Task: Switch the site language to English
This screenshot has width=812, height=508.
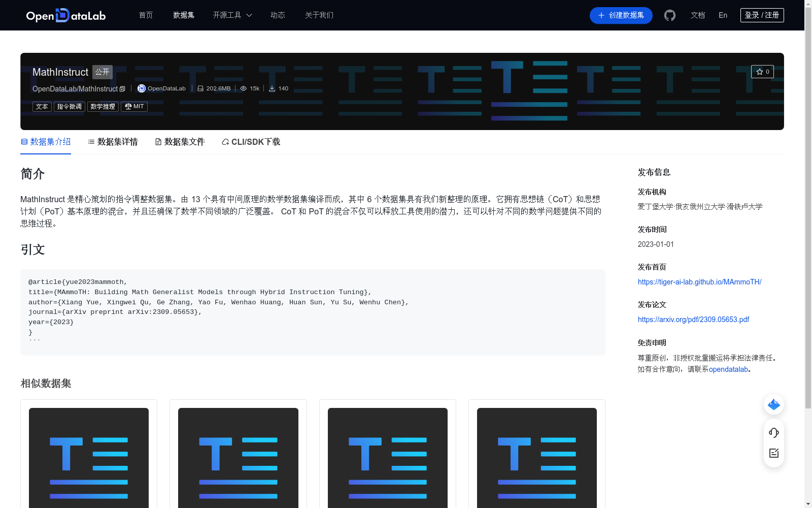Action: pos(722,15)
